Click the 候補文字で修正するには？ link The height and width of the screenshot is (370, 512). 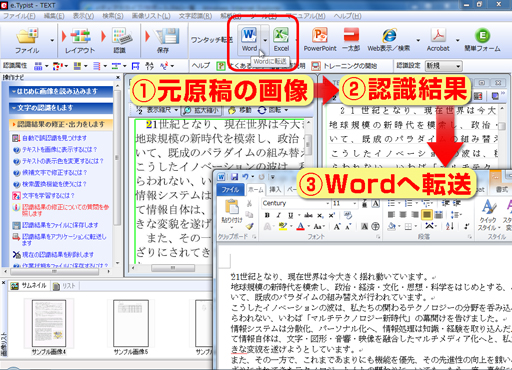(55, 172)
